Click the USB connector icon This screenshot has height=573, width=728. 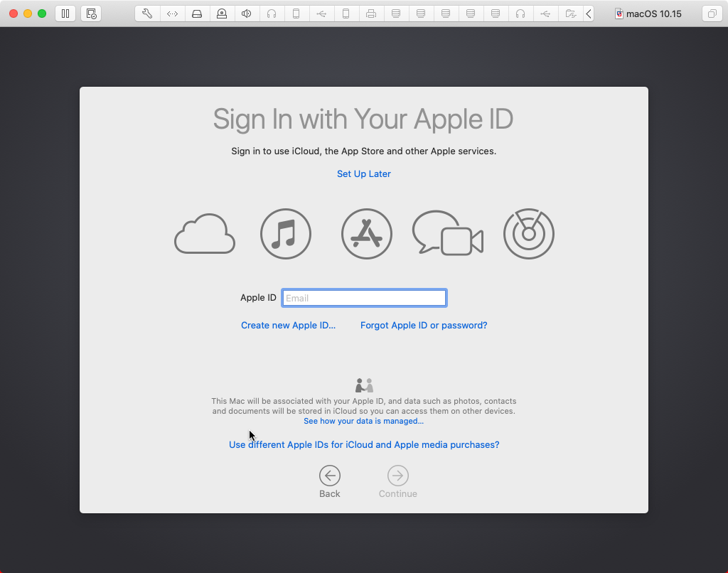click(321, 13)
